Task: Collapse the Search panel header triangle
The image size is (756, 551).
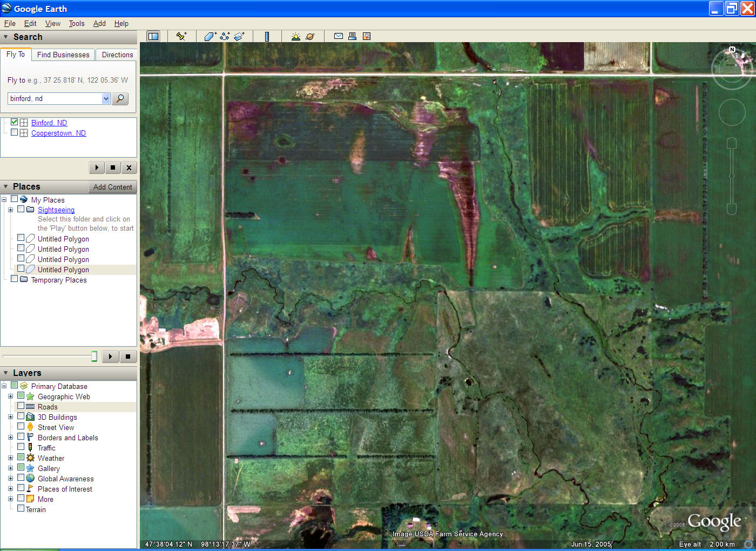Action: [x=6, y=37]
